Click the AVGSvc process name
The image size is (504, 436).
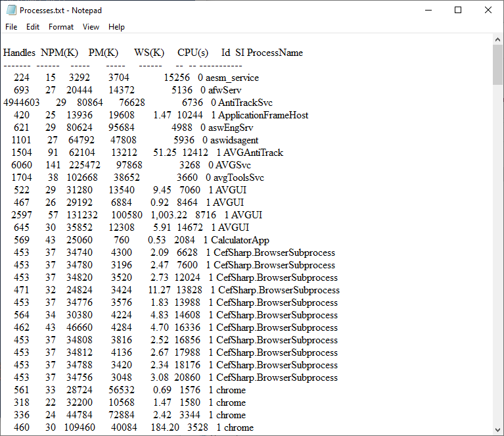233,165
